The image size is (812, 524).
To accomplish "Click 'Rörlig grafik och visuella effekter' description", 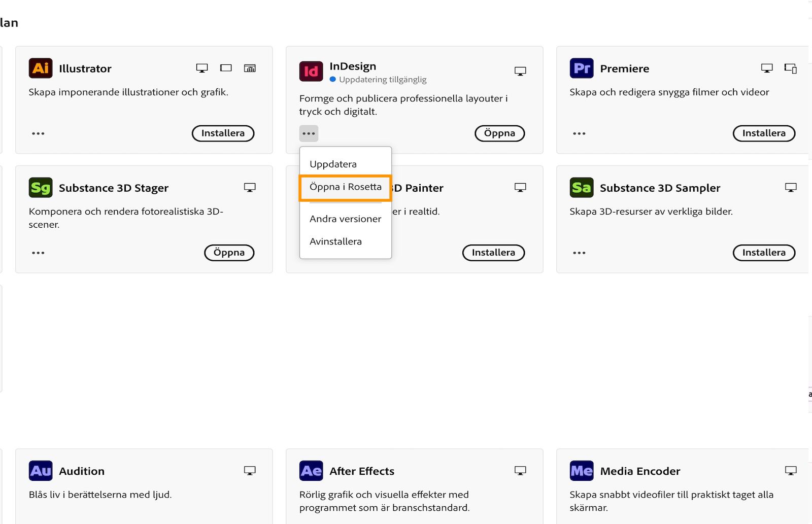I will [x=384, y=501].
